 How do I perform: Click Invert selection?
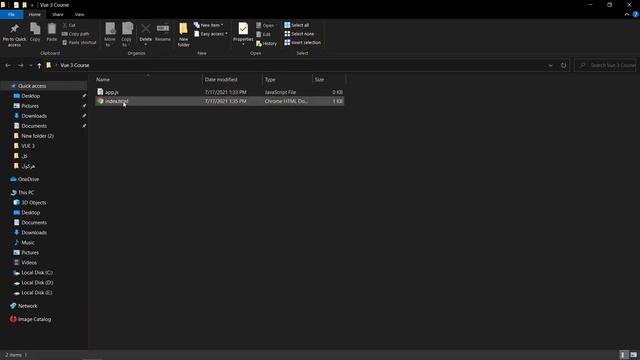(x=302, y=42)
